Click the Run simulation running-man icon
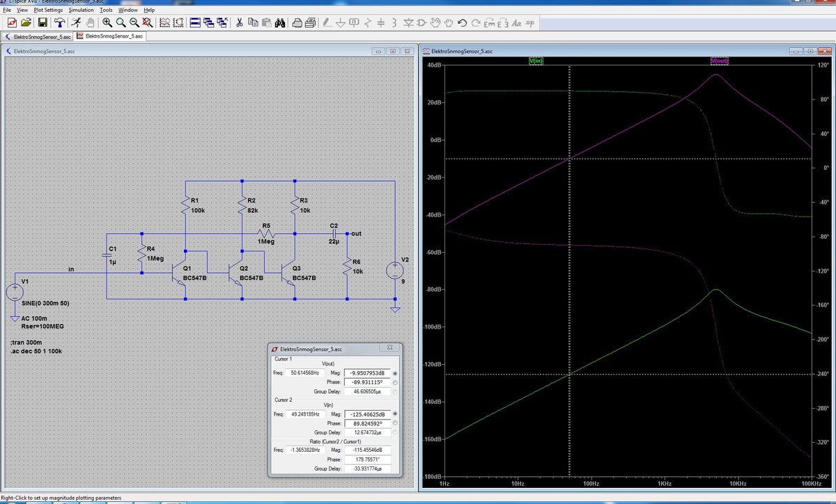 coord(75,22)
